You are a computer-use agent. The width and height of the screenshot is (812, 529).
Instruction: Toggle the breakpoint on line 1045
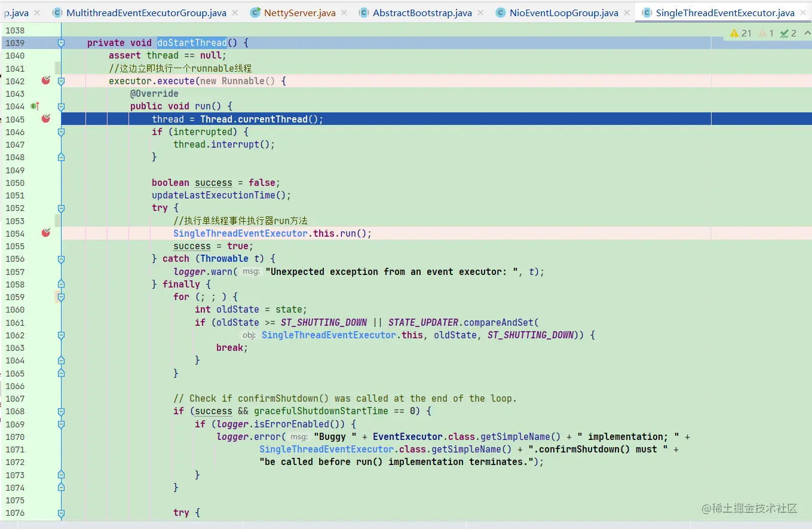point(45,118)
